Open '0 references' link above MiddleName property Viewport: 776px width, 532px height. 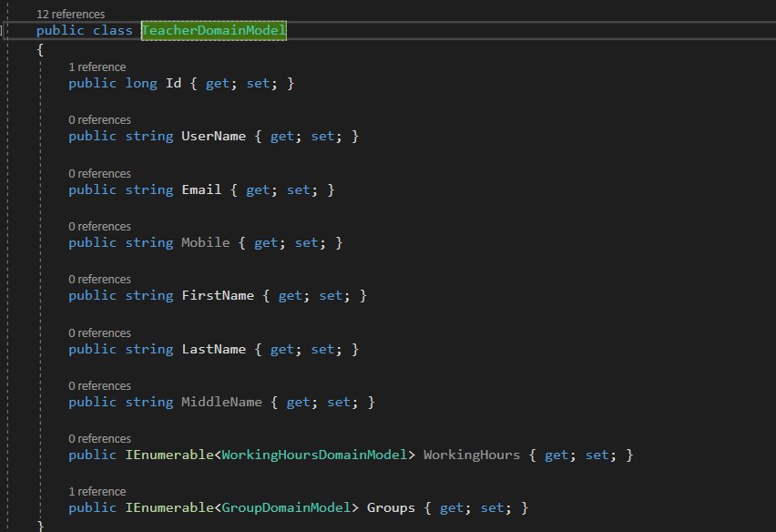[x=99, y=385]
